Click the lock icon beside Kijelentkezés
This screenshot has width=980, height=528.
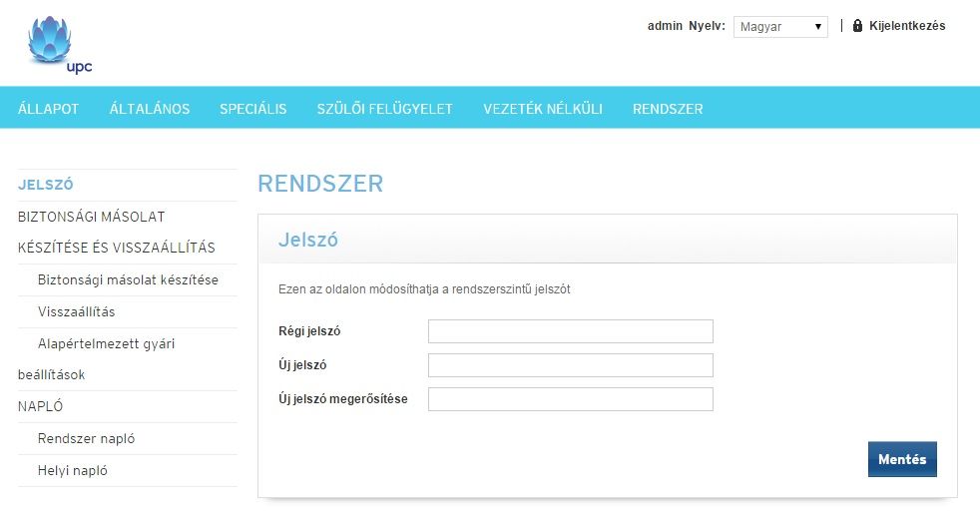tap(857, 26)
